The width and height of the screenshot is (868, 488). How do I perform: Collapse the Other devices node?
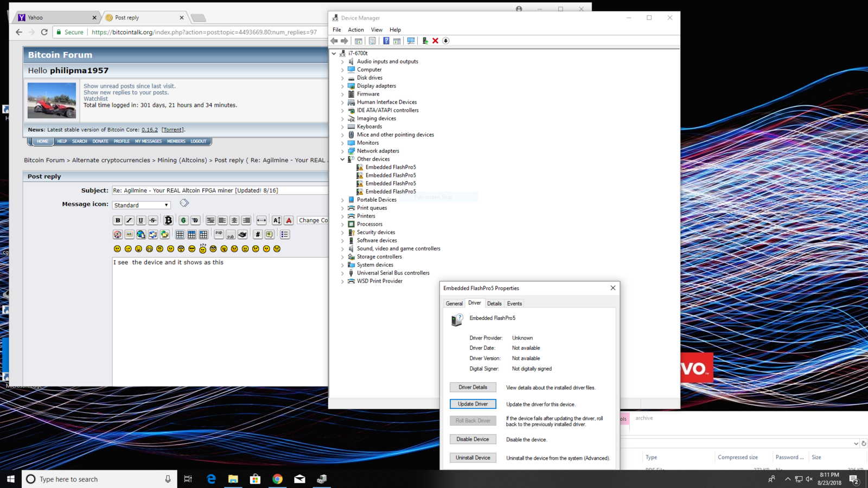click(342, 159)
